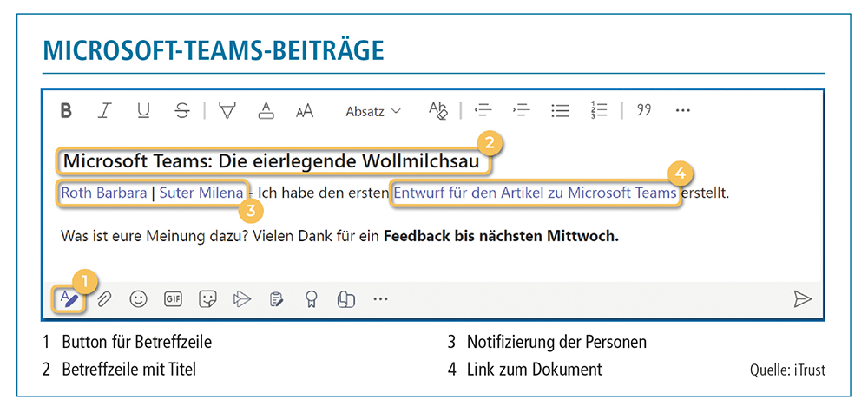This screenshot has width=868, height=406.
Task: Click the text Feedback bis nächsten Mittwoch.
Action: [501, 237]
